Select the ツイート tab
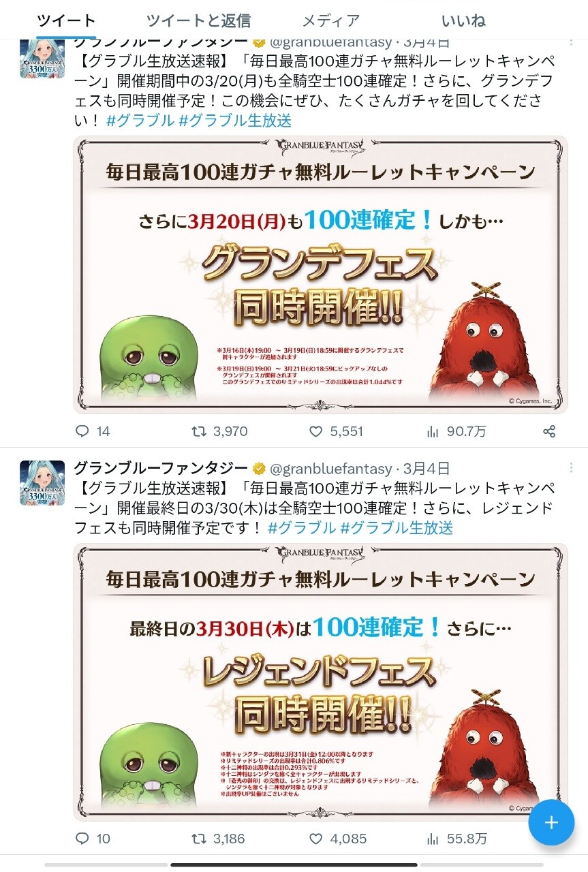The height and width of the screenshot is (872, 588). coord(67,20)
